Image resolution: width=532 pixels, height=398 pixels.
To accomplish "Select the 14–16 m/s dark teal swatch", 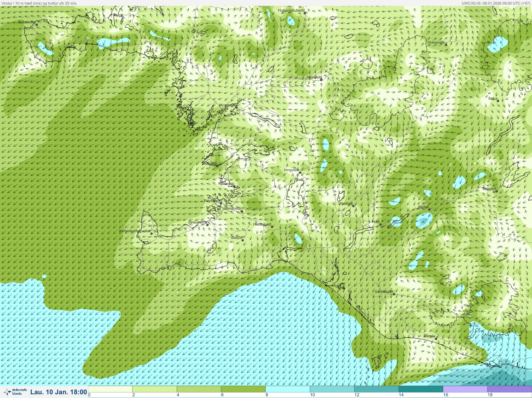I will (421, 389).
